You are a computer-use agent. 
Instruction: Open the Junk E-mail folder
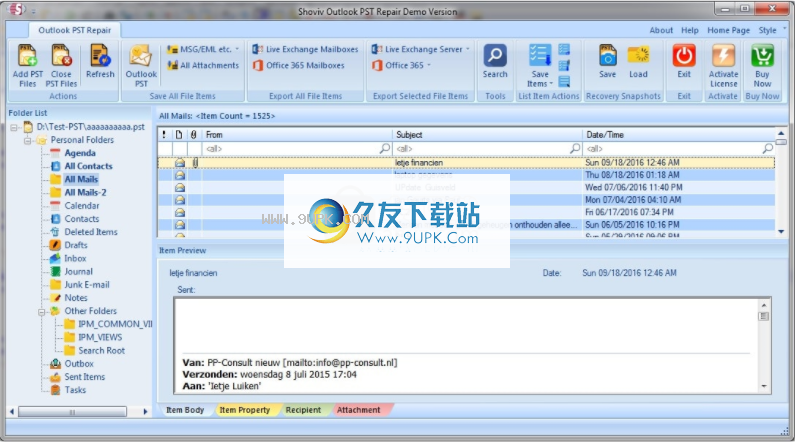(87, 285)
